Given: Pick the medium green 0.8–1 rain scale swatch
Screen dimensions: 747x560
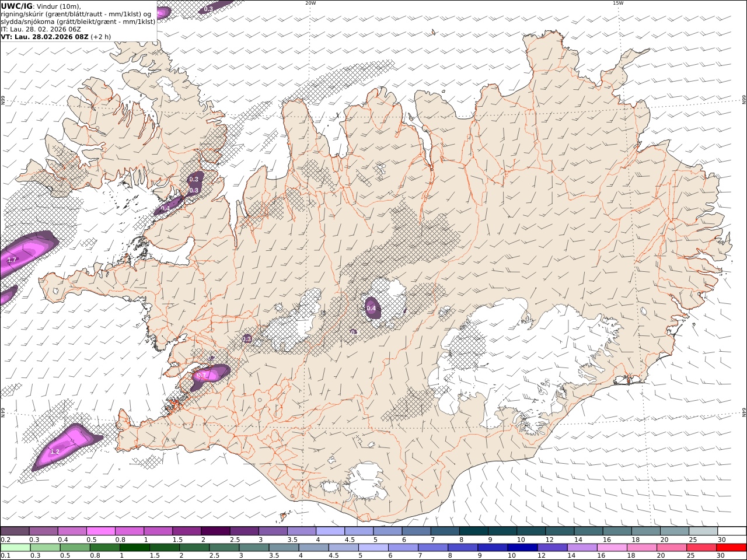Looking at the screenshot, I should tap(105, 548).
